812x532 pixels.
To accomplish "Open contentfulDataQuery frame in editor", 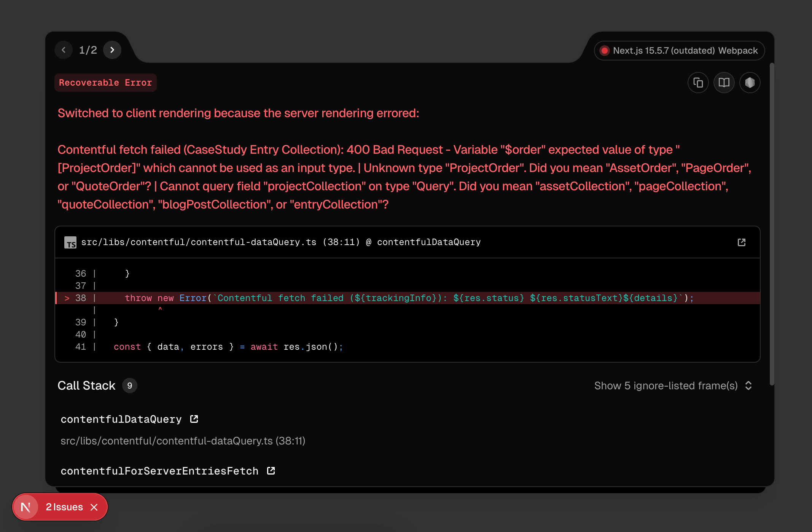I will coord(194,419).
